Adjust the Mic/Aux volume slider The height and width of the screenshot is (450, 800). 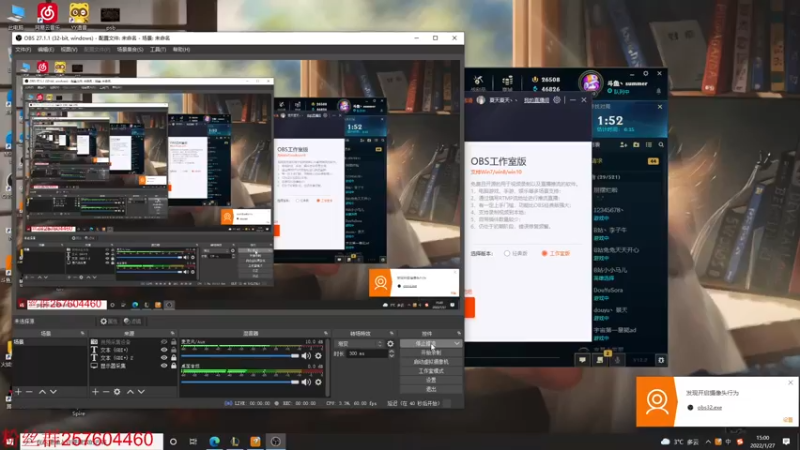pos(240,356)
